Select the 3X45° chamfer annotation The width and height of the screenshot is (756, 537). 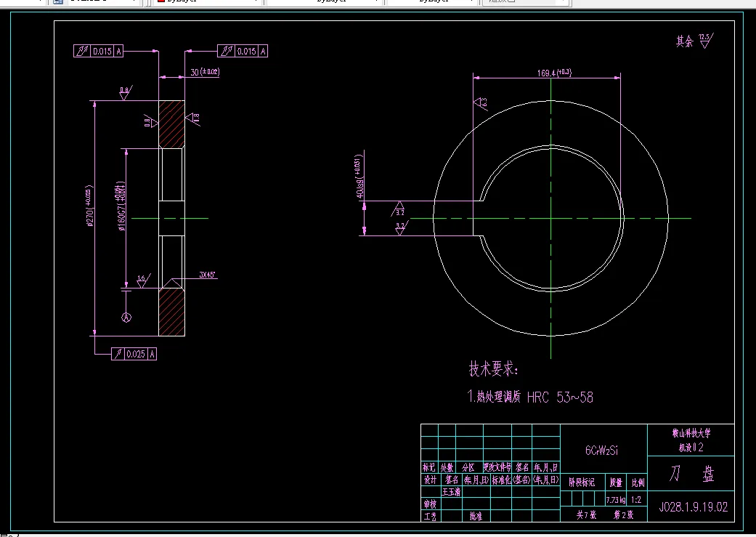pyautogui.click(x=208, y=275)
